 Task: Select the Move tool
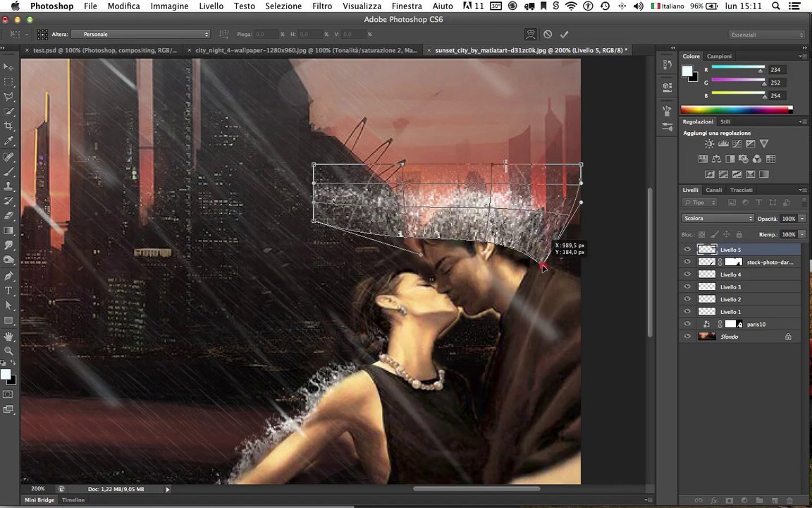(x=8, y=67)
